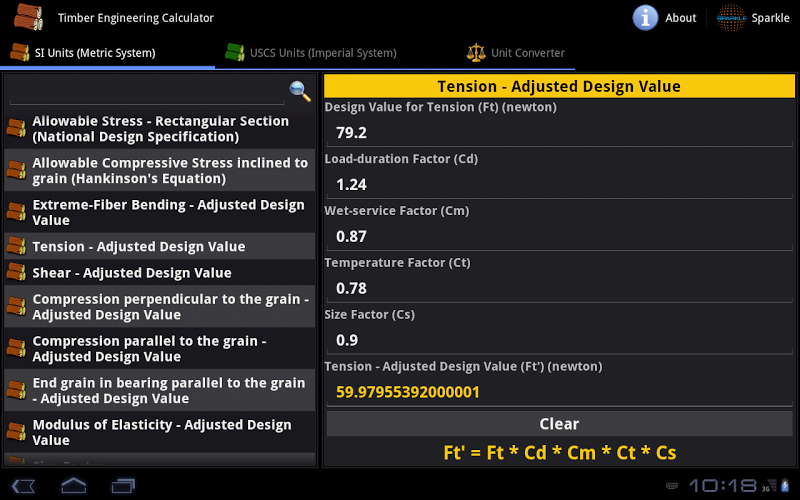Image resolution: width=800 pixels, height=500 pixels.
Task: Tap the battery icon in status bar
Action: pos(785,485)
